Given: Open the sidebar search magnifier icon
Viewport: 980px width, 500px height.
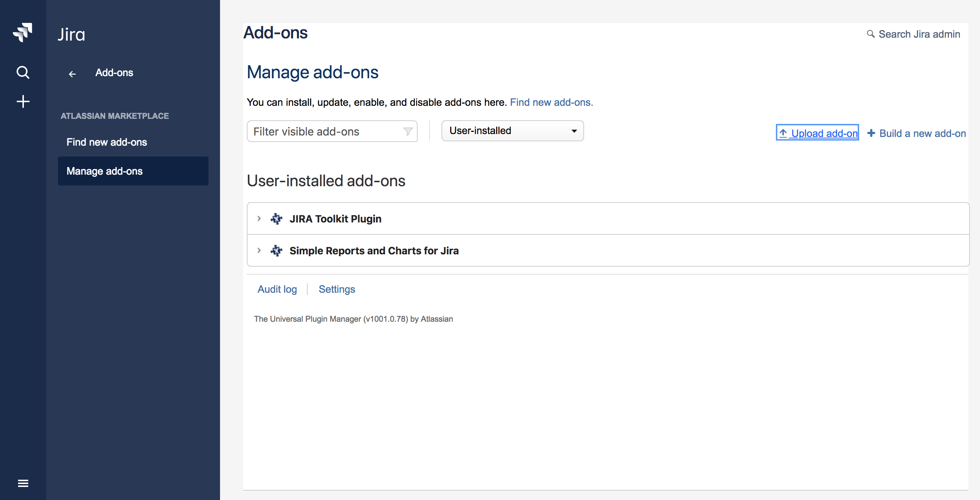Looking at the screenshot, I should click(x=23, y=72).
